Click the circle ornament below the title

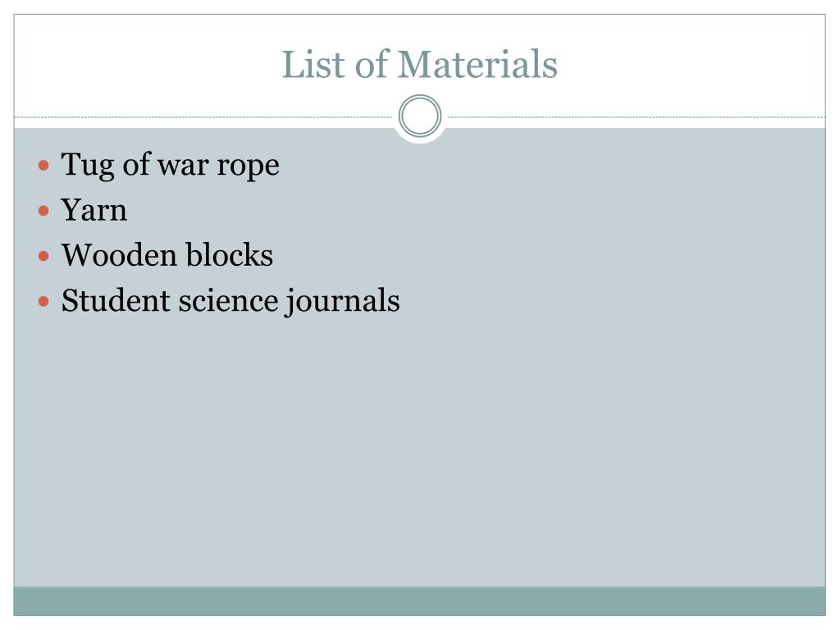[420, 116]
